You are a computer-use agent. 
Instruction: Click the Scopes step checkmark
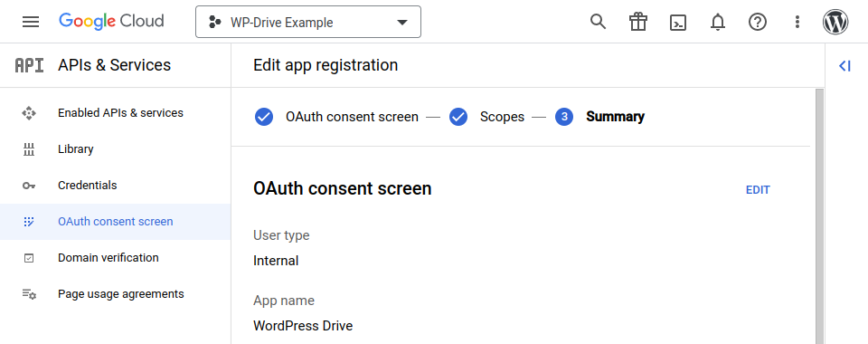pos(458,117)
